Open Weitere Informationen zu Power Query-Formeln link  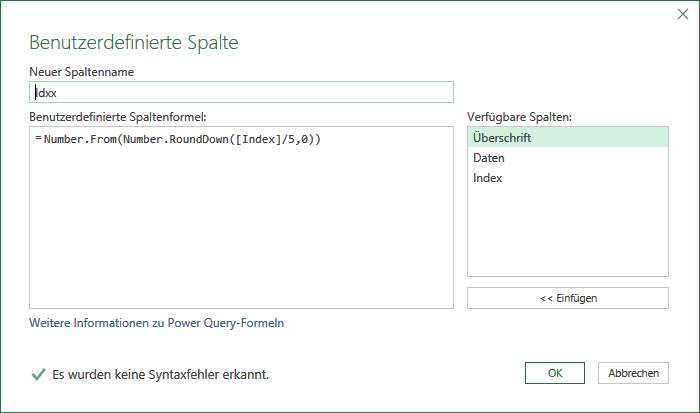click(156, 323)
